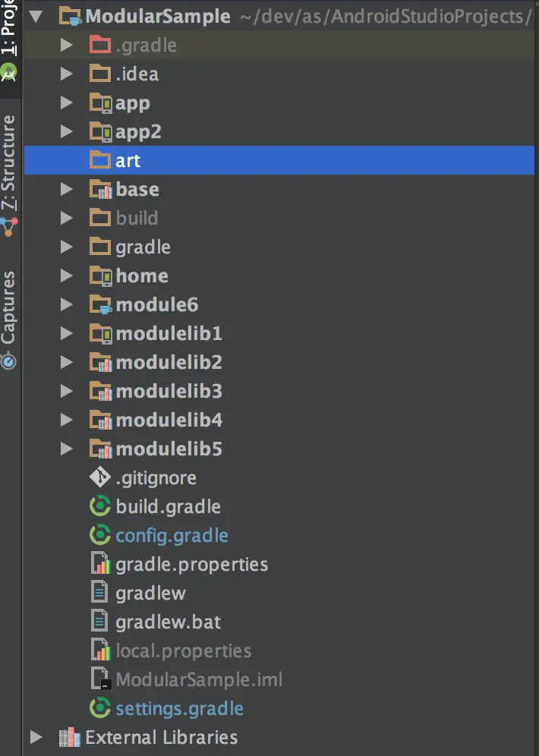
Task: Click the Structure panel graph icon
Action: 8,227
